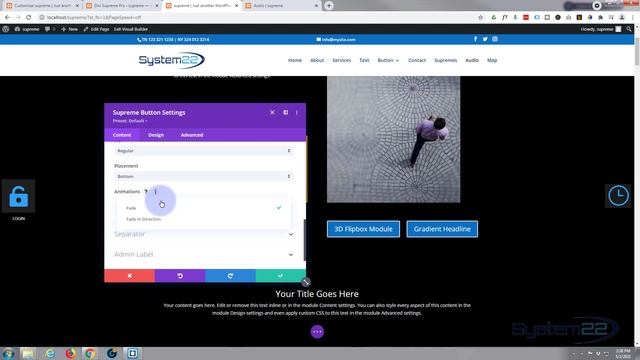The height and width of the screenshot is (360, 640).
Task: Open the Placement Bottom dropdown
Action: tap(203, 176)
